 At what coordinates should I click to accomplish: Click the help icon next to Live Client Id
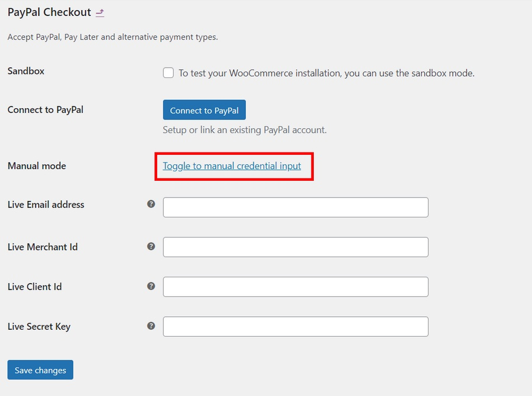pyautogui.click(x=151, y=286)
